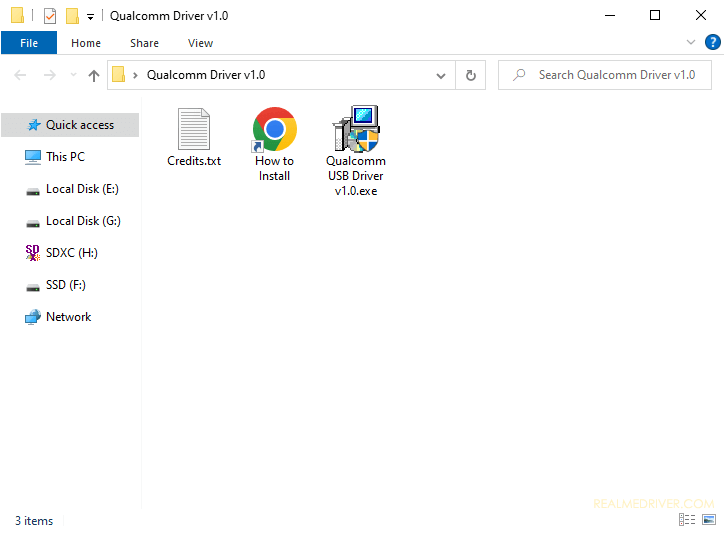The width and height of the screenshot is (725, 533).
Task: Minimize the Qualcomm Driver v1.0 window
Action: pyautogui.click(x=610, y=15)
